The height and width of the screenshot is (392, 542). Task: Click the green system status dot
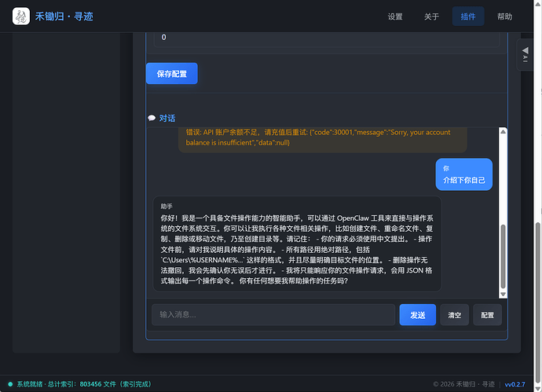[x=10, y=384]
